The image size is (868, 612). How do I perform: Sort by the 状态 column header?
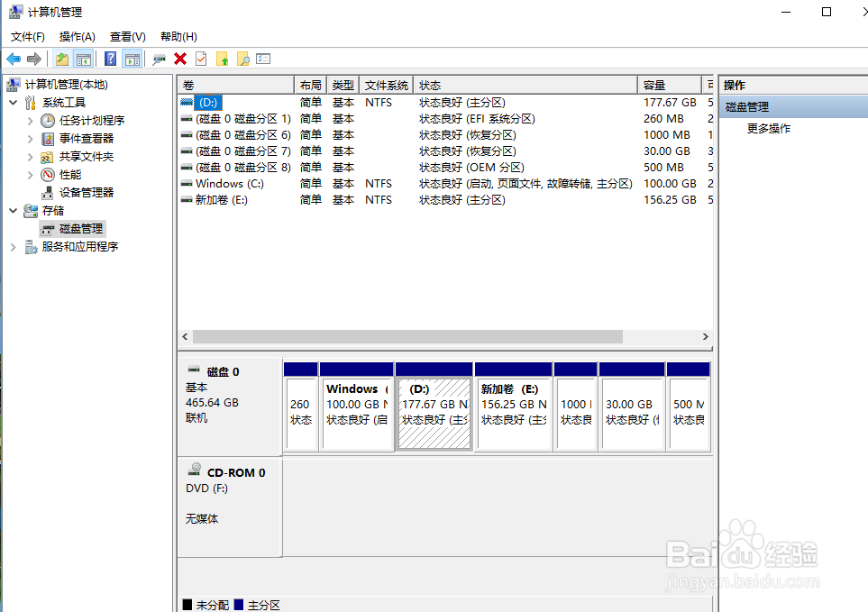(x=525, y=86)
